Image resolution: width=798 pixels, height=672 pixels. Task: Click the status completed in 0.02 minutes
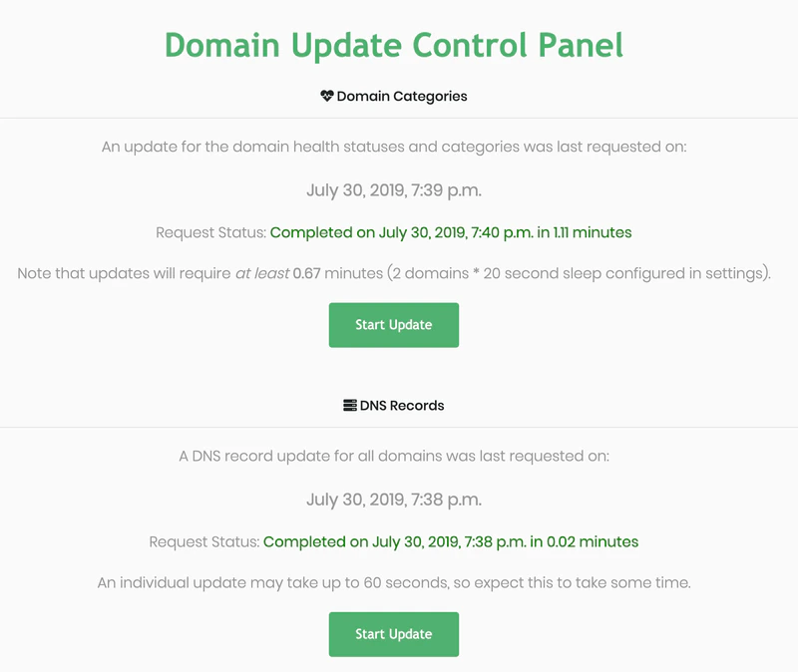(x=451, y=541)
